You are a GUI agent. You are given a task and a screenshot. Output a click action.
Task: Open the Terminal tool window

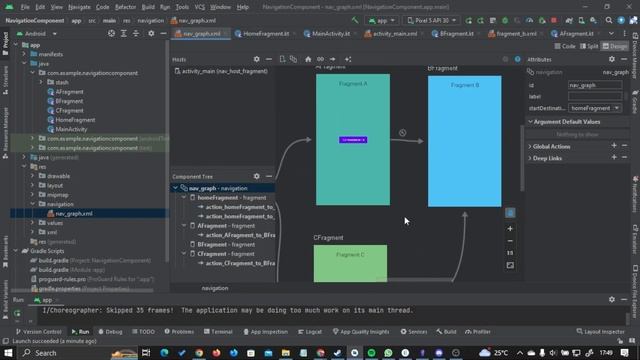click(218, 331)
